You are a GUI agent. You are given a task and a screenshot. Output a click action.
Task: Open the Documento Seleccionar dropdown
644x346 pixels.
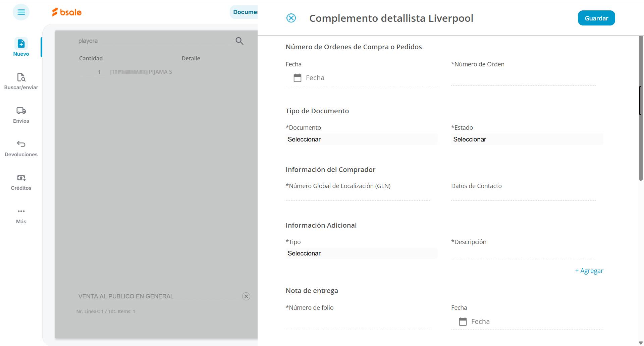tap(362, 139)
